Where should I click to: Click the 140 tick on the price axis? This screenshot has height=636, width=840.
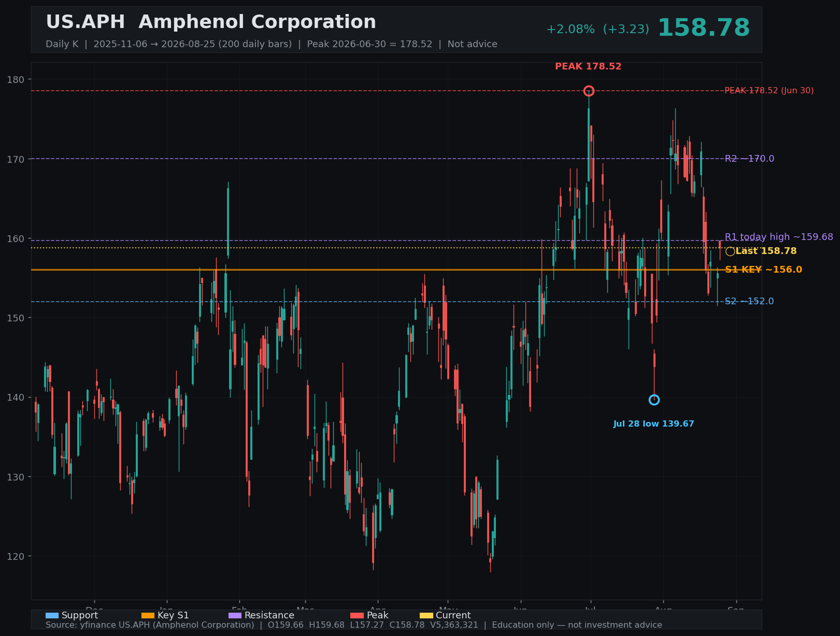pos(15,397)
